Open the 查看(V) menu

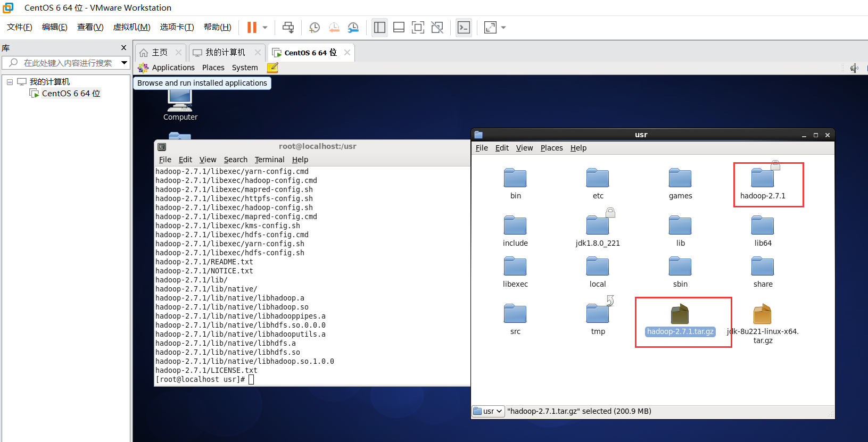[90, 27]
